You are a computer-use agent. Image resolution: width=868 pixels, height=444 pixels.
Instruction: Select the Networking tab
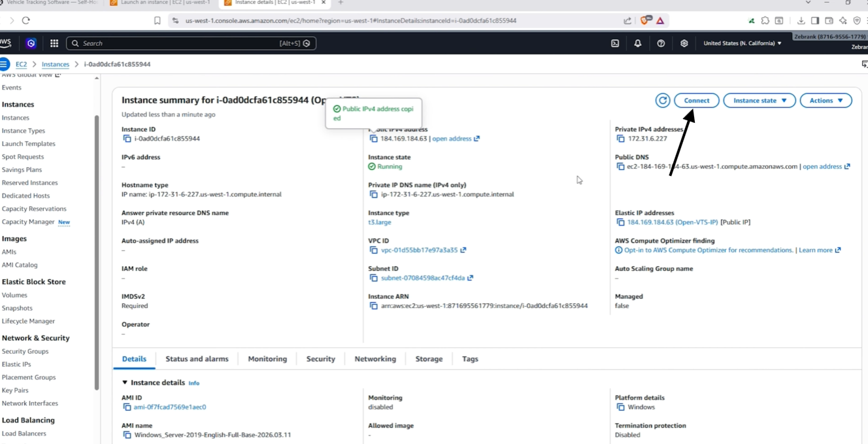click(x=375, y=359)
